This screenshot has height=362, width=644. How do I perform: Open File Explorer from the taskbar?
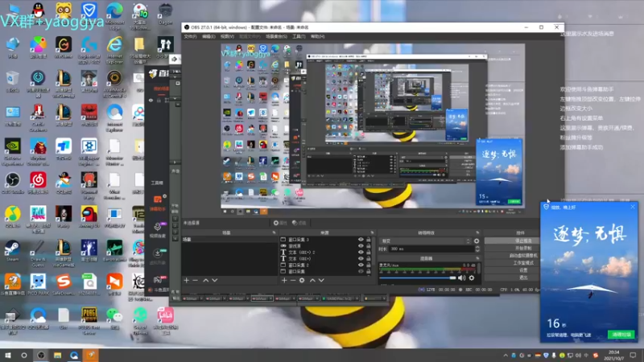[57, 355]
